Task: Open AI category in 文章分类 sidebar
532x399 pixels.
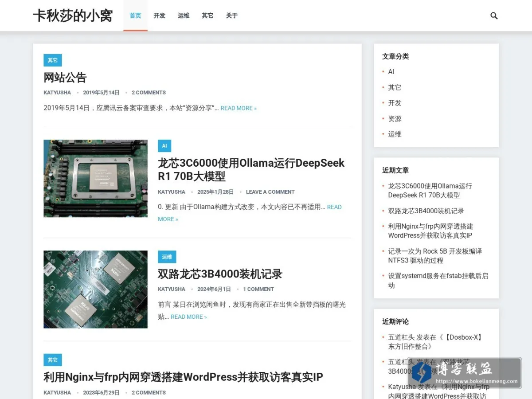Action: (x=391, y=72)
